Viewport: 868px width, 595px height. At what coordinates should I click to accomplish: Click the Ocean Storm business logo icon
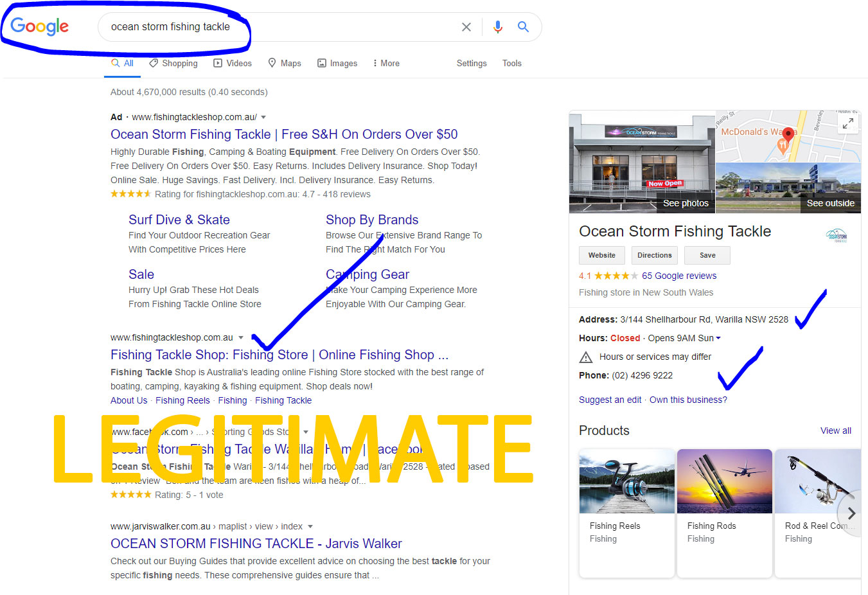(836, 236)
